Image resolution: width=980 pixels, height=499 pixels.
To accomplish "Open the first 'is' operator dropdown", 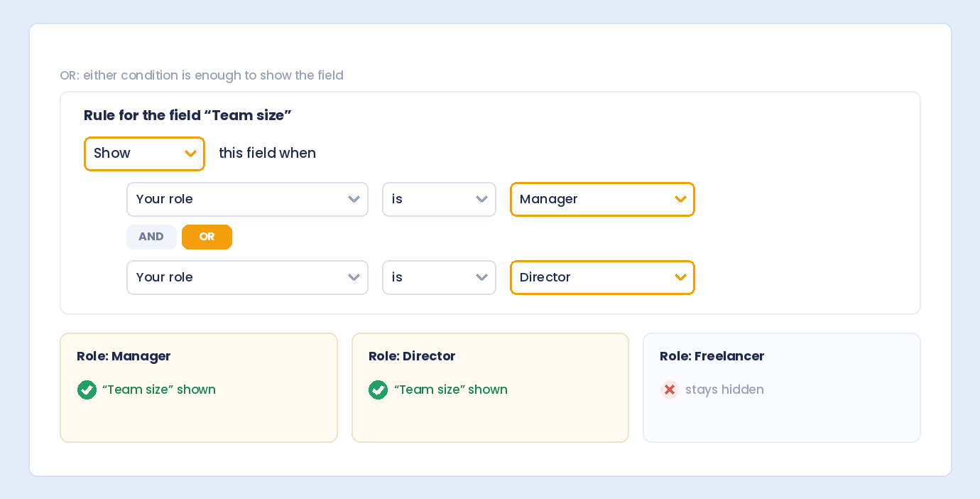I will [x=439, y=199].
